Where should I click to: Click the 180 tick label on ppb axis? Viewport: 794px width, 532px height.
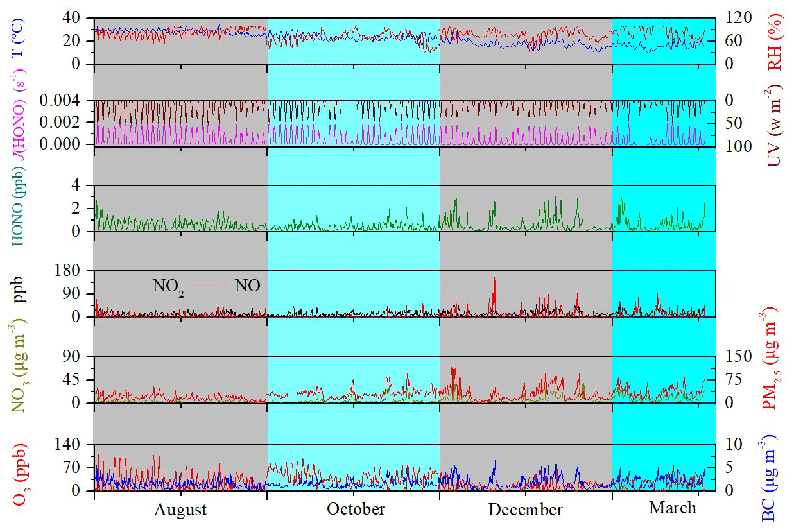pyautogui.click(x=76, y=271)
